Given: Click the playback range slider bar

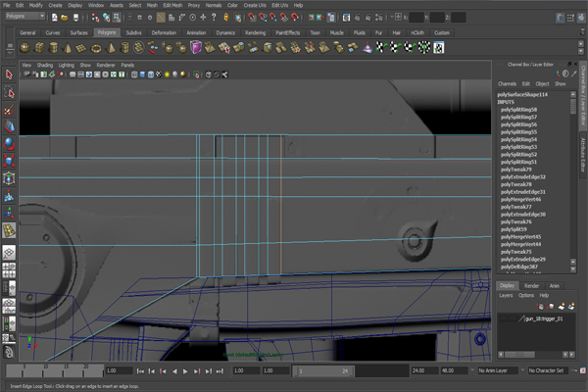Looking at the screenshot, I should [x=324, y=371].
